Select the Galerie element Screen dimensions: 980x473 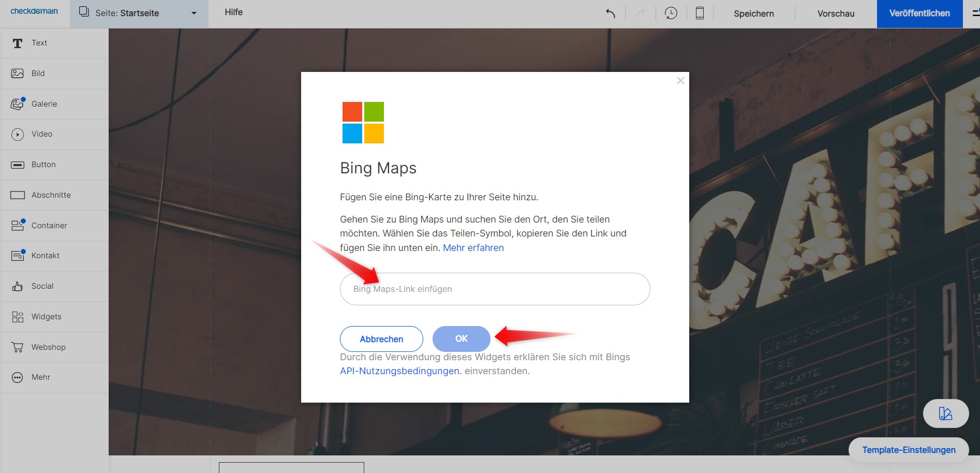(44, 104)
